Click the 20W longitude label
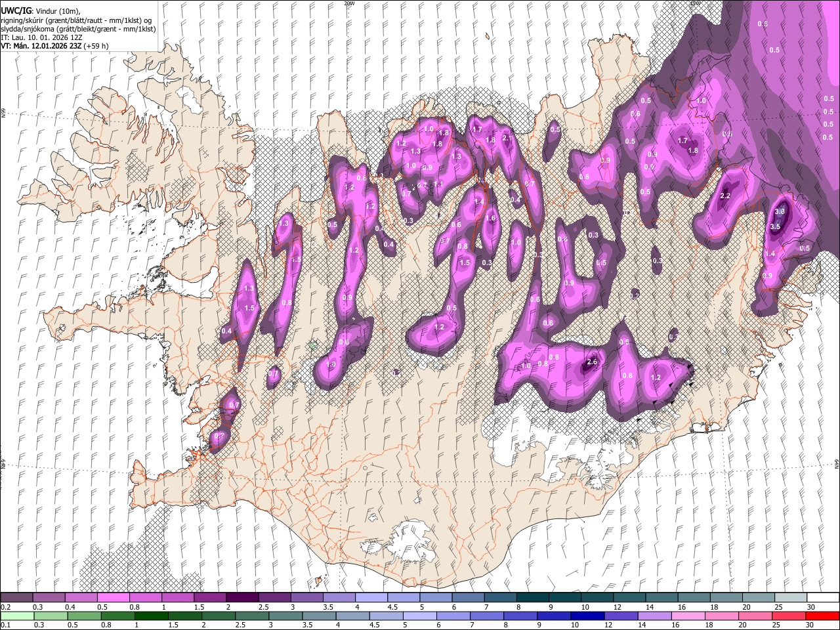 coord(349,3)
